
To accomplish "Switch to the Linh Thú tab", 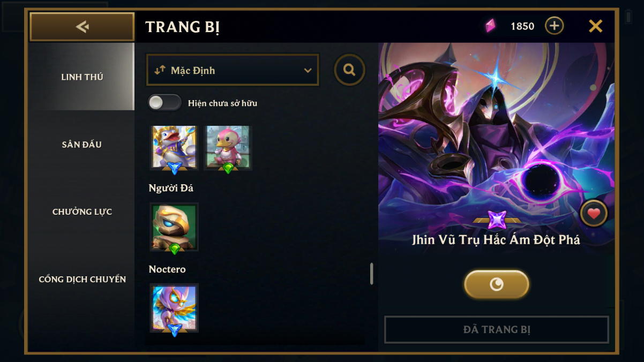I will (82, 77).
